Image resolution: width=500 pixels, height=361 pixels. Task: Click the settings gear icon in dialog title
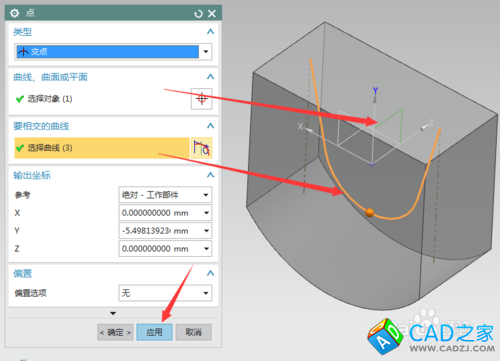point(15,13)
